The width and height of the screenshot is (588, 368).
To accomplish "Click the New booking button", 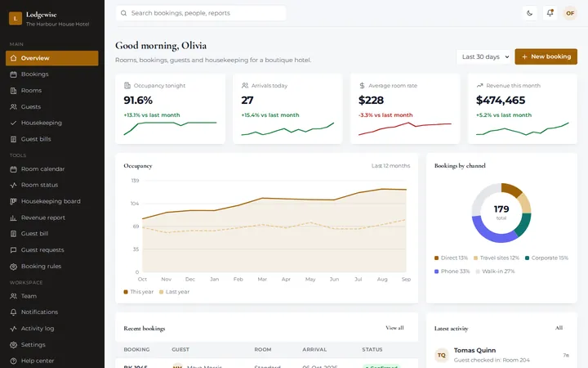I will pos(546,56).
